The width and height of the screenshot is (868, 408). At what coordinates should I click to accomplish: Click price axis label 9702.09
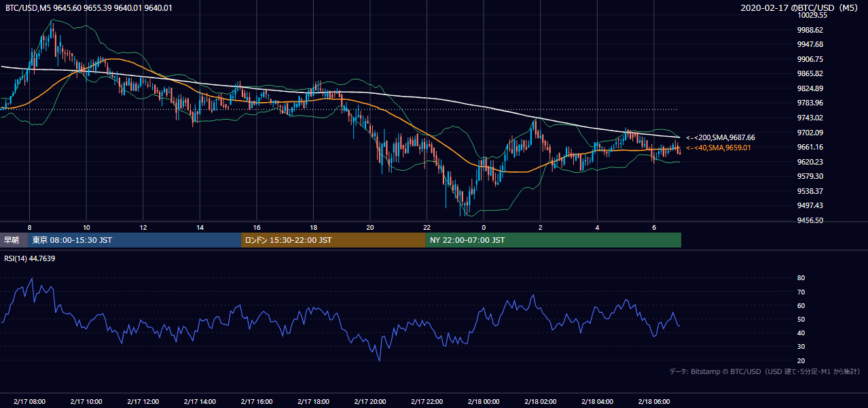coord(810,133)
